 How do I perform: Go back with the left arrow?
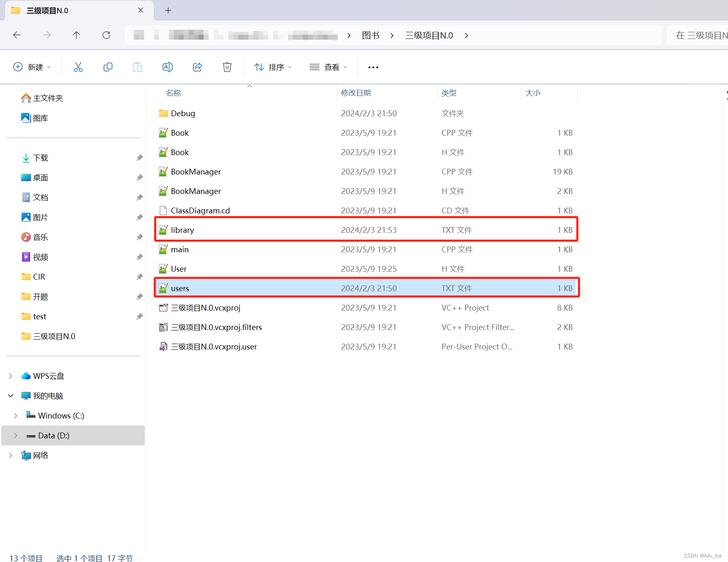17,35
